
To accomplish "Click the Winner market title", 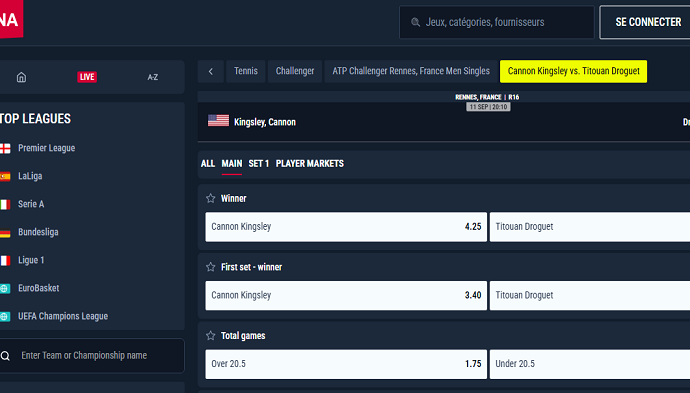I will [233, 198].
